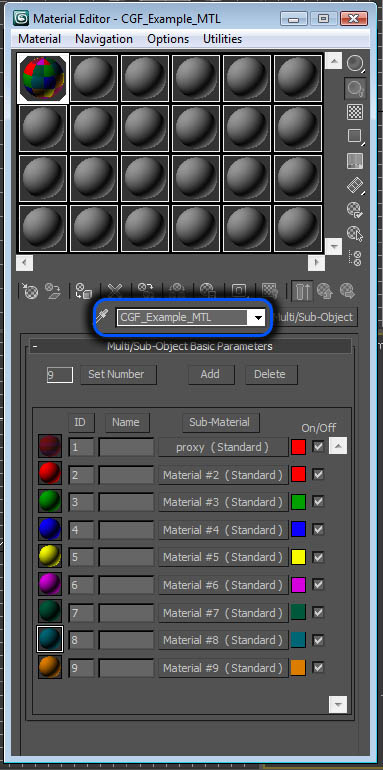This screenshot has height=770, width=383.
Task: Toggle On/Off checkbox for Material #2
Action: point(319,474)
